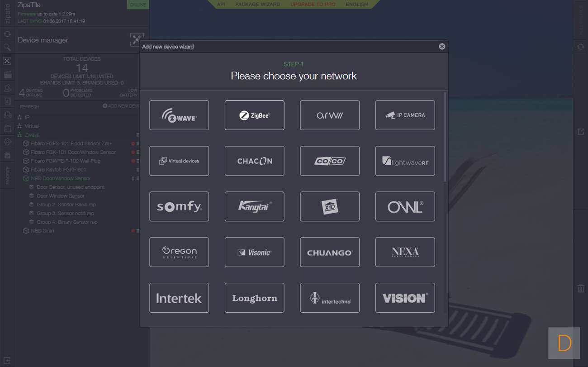
Task: Select the Virtual devices tile
Action: pos(179,161)
